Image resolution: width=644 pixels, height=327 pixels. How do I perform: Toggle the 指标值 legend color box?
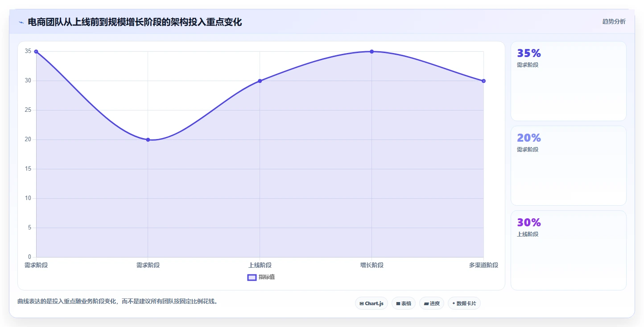[x=252, y=278]
